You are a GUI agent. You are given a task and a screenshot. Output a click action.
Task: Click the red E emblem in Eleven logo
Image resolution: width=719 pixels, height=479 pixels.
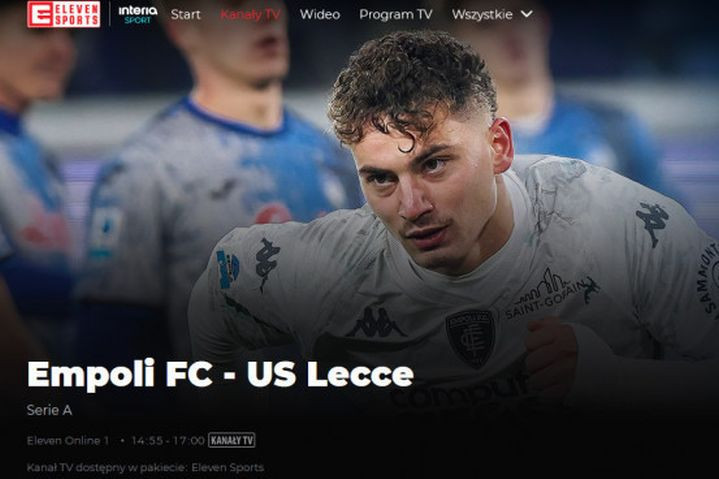(x=40, y=14)
